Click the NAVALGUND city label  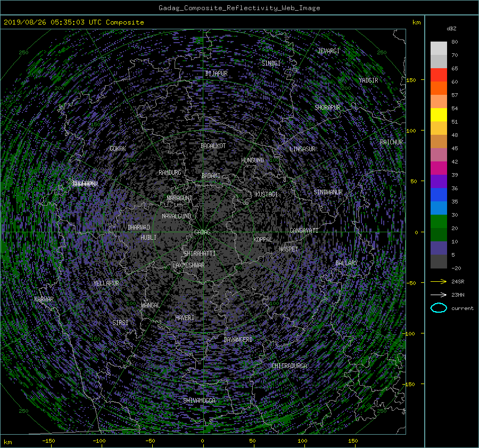tap(176, 216)
